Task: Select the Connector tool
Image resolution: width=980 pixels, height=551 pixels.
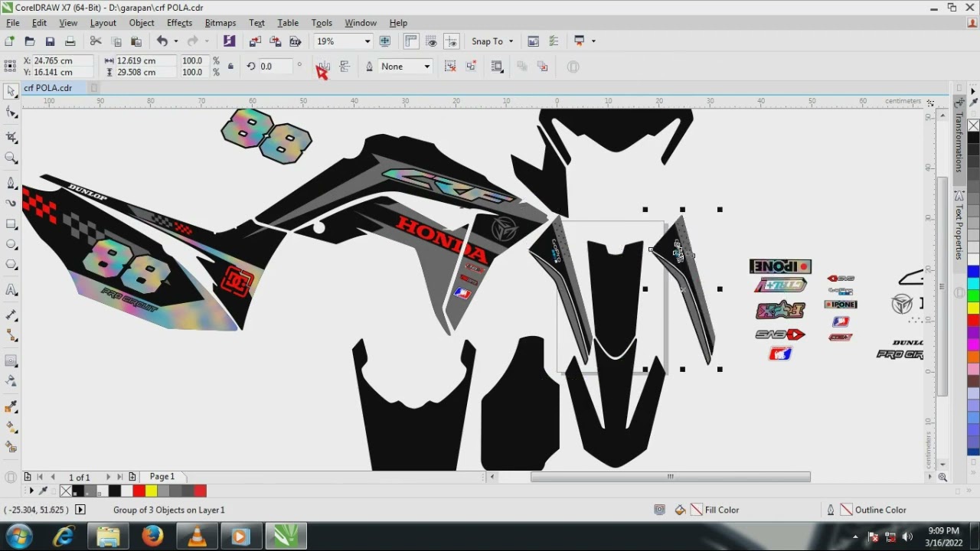Action: (11, 336)
